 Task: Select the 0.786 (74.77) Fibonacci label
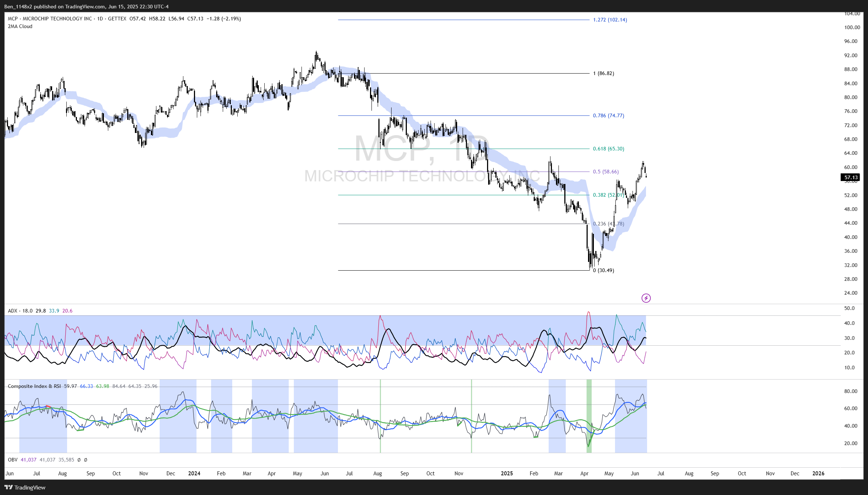608,115
